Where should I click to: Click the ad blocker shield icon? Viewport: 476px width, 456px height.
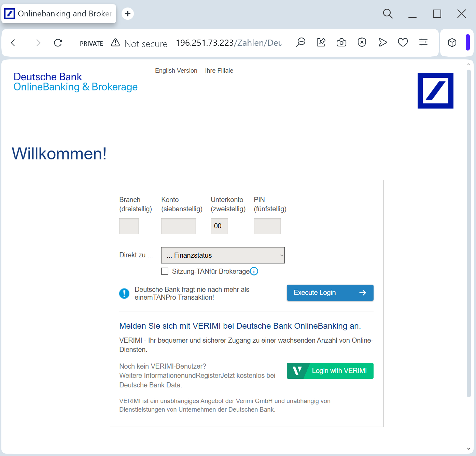coord(362,42)
